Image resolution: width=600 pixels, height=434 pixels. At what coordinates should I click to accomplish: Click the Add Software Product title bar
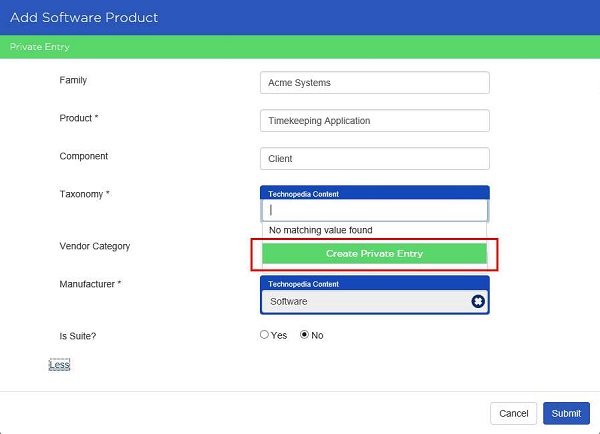(x=300, y=18)
